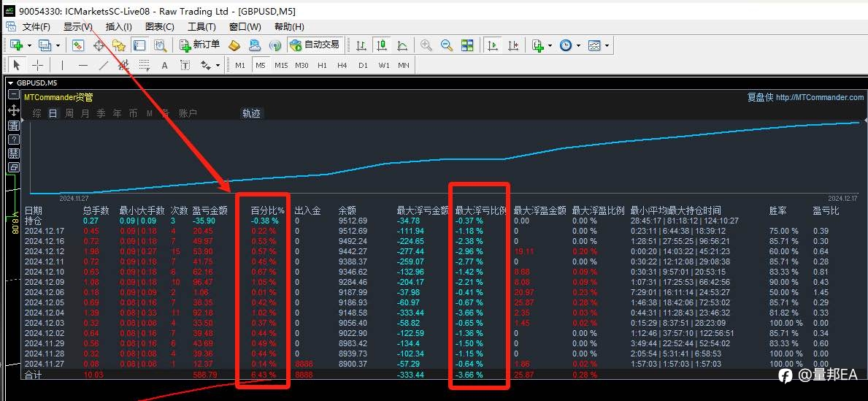Show the Market Watch panel

pyautogui.click(x=78, y=45)
